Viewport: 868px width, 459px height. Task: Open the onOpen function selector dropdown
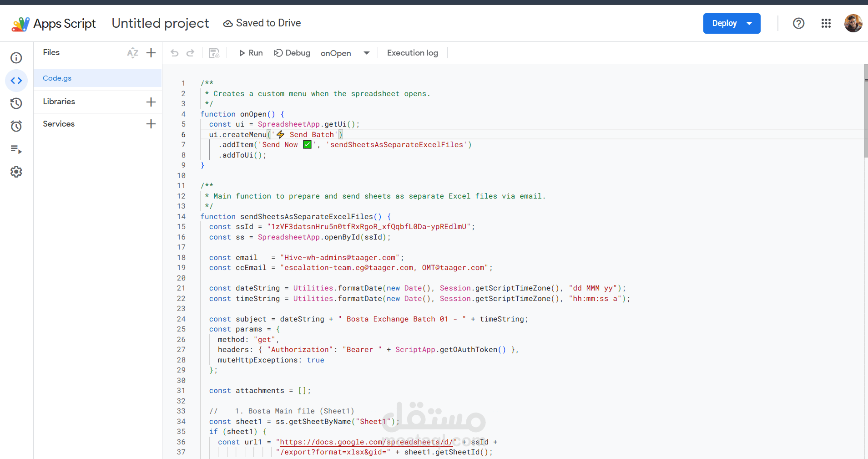[345, 53]
